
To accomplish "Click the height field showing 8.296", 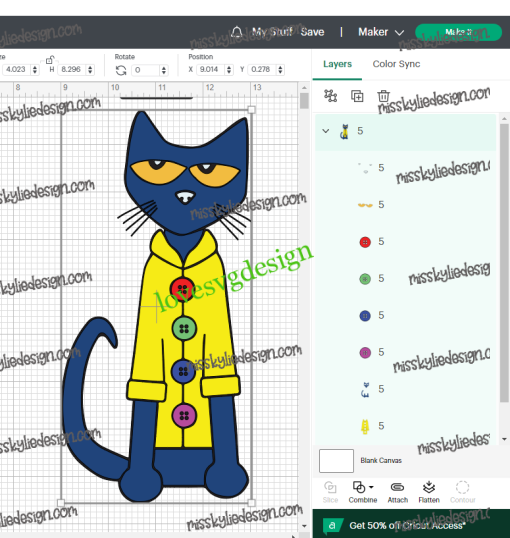I will (x=71, y=69).
